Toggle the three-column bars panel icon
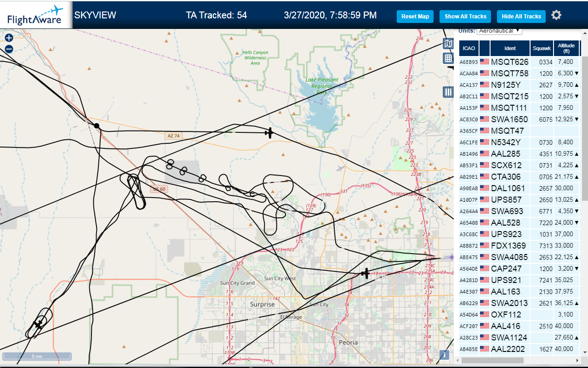 tap(448, 92)
